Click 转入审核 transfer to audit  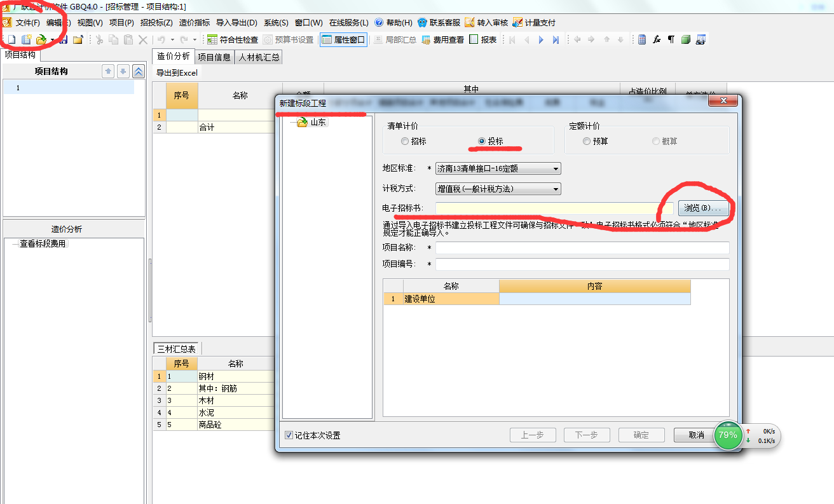pos(486,22)
